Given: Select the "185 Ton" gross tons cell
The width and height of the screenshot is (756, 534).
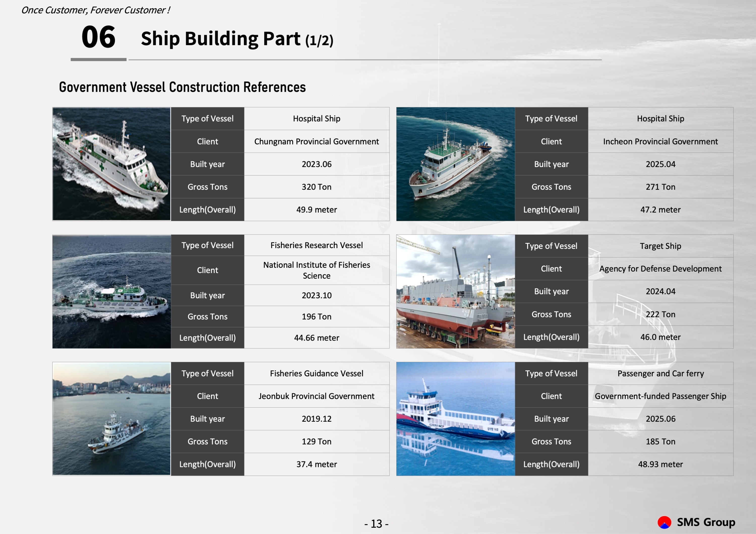Looking at the screenshot, I should tap(660, 442).
